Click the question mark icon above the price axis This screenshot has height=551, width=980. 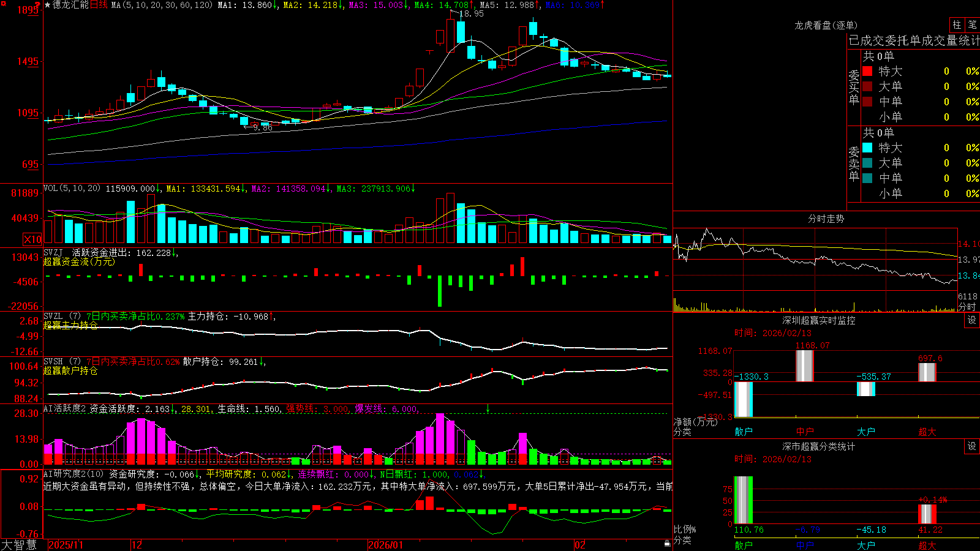click(x=39, y=5)
